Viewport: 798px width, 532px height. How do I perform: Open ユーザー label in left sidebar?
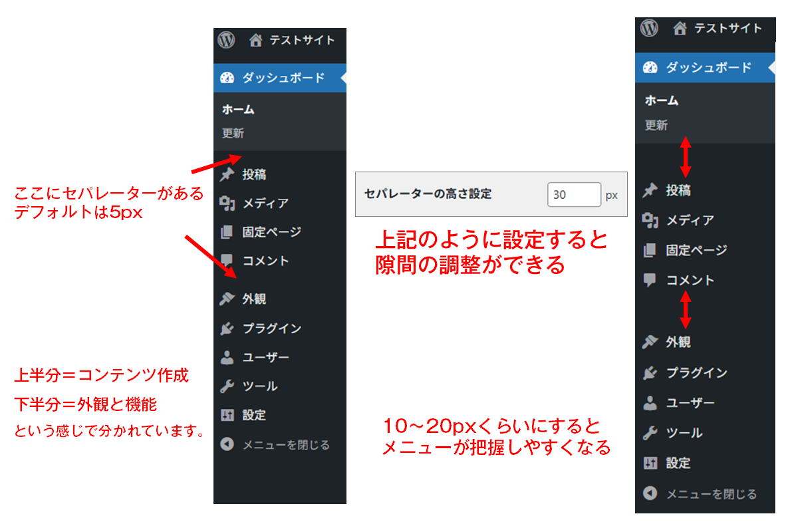(x=266, y=357)
